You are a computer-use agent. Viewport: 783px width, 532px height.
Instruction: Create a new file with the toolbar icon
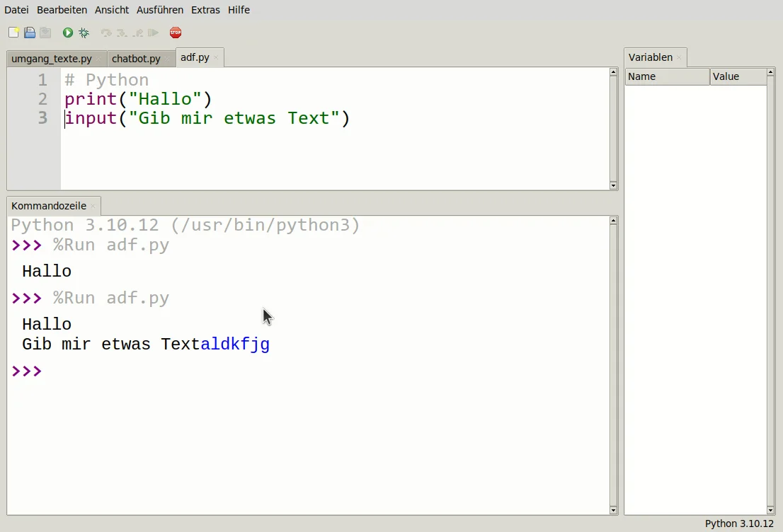pyautogui.click(x=14, y=33)
